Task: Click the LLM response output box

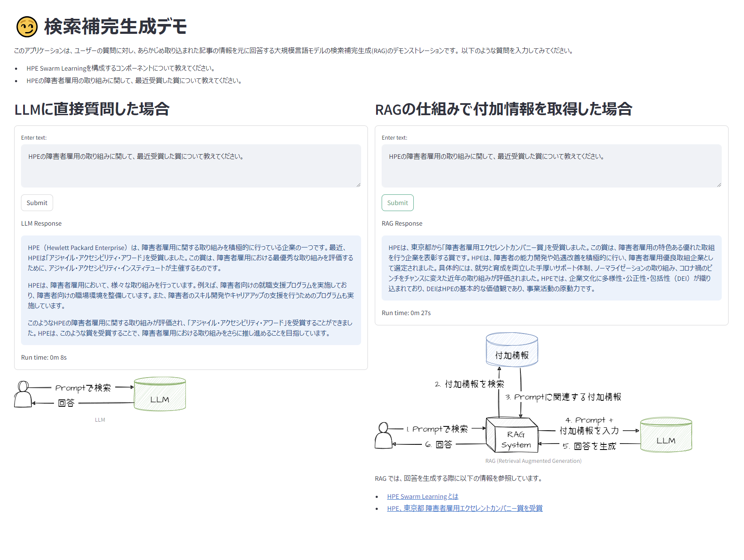Action: pos(191,290)
